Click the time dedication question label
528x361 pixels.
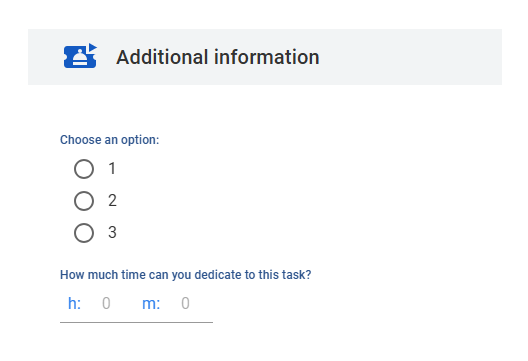tap(186, 275)
